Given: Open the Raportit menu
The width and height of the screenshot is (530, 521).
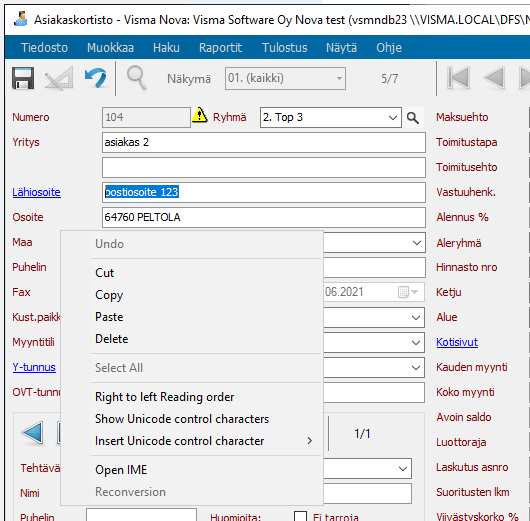Looking at the screenshot, I should pos(220,47).
